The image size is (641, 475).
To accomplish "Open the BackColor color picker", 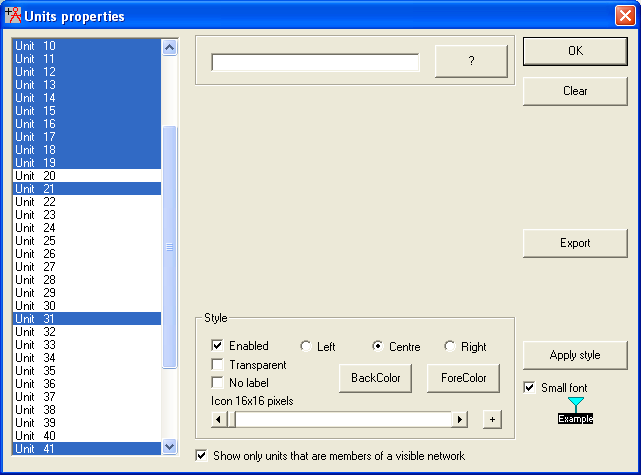I will pos(375,378).
